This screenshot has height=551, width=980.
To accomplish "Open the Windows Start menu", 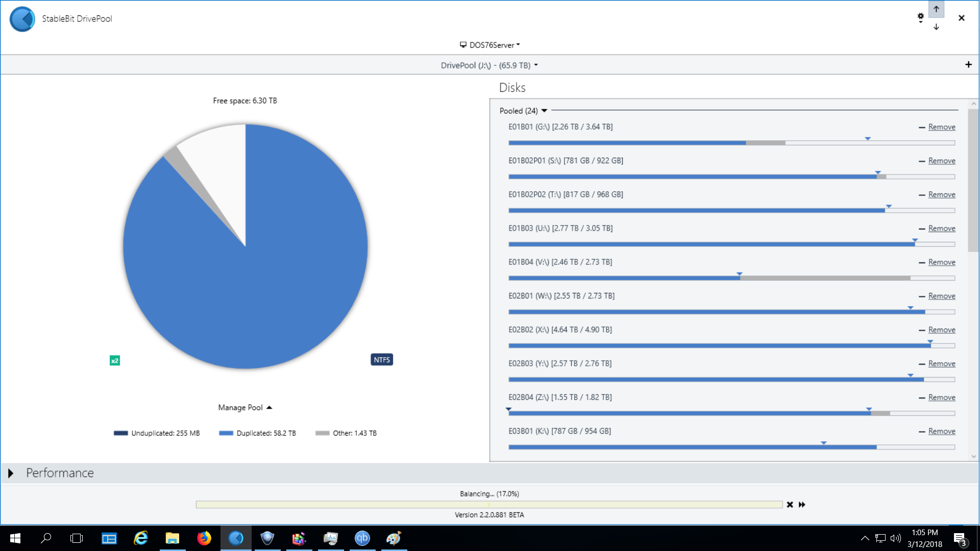I will point(15,538).
